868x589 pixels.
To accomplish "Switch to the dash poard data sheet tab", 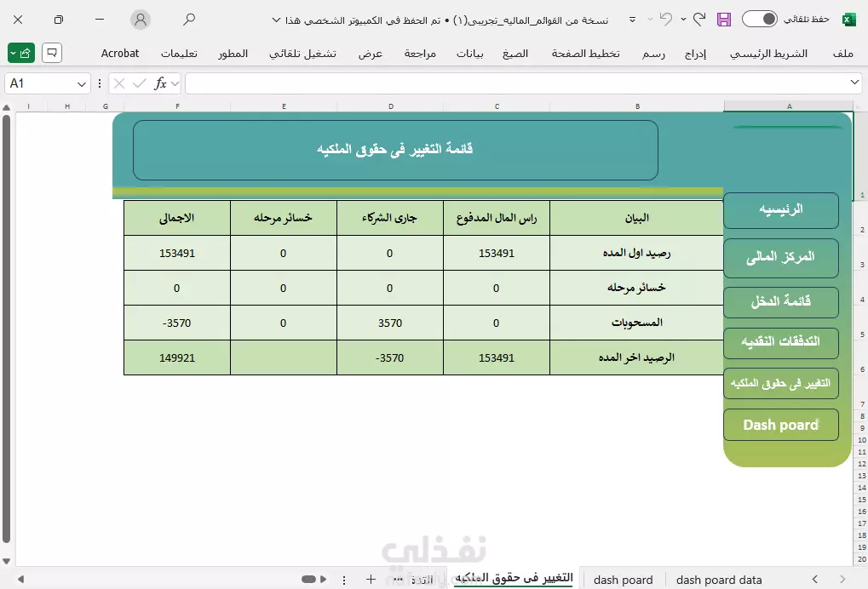I will point(719,580).
